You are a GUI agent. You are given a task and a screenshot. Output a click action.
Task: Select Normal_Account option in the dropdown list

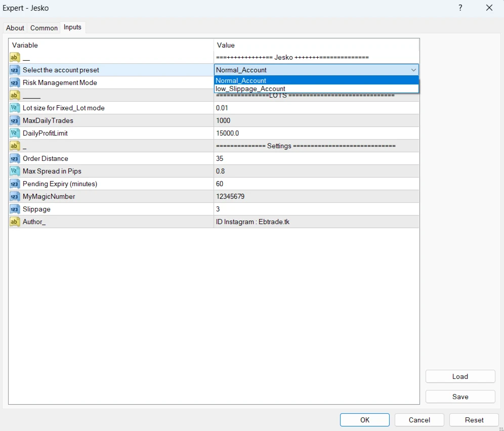coord(241,80)
